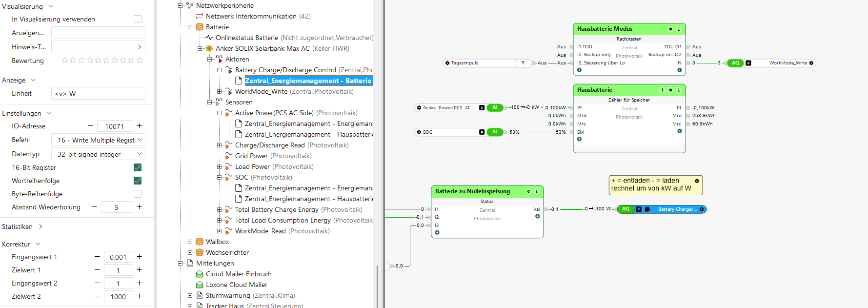
Task: Uncheck the 16-Bit Register checkbox
Action: (x=138, y=167)
